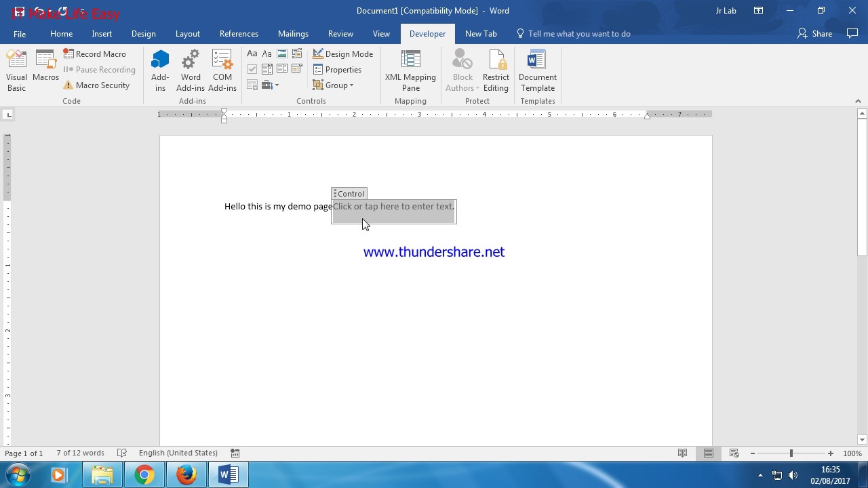Viewport: 868px width, 488px height.
Task: Insert Repeating Section content control
Action: pos(252,85)
